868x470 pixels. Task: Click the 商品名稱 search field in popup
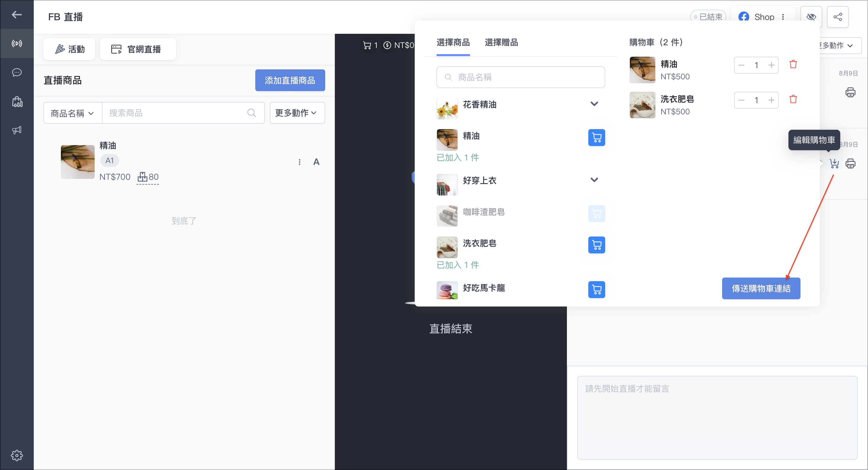pyautogui.click(x=520, y=77)
